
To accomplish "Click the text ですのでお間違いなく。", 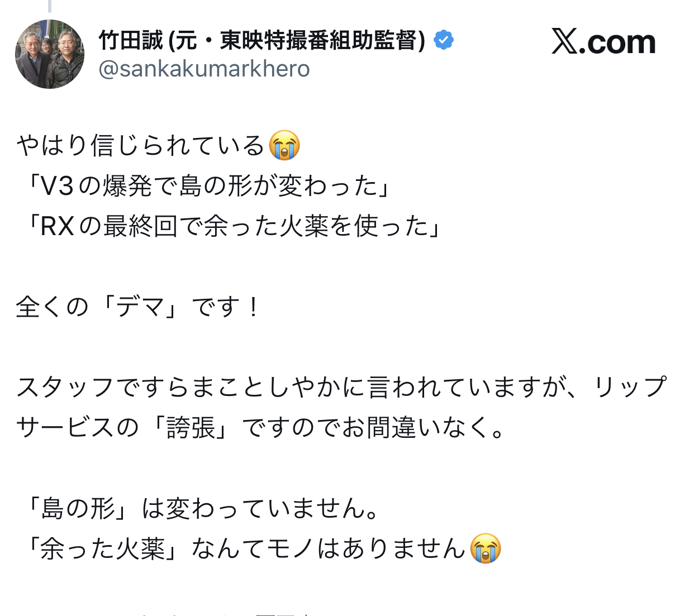I will click(x=373, y=428).
